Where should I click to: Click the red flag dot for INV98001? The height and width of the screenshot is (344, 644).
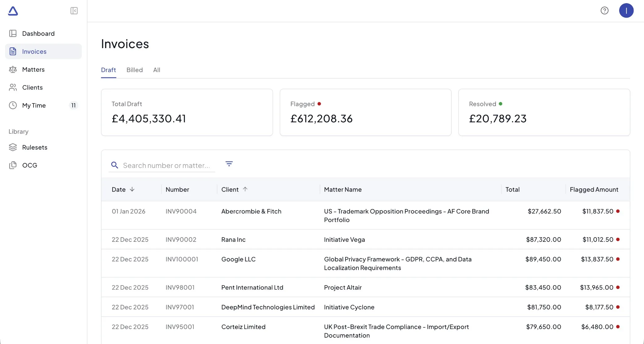[x=618, y=287]
